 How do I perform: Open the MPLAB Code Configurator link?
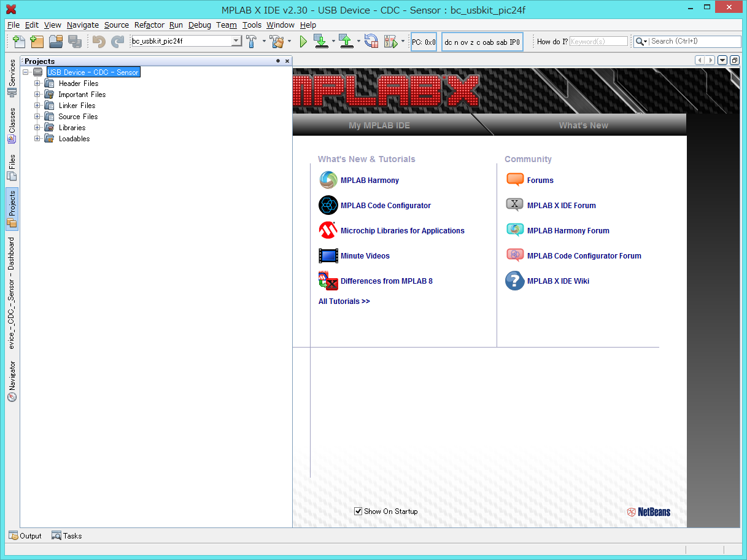pyautogui.click(x=385, y=206)
